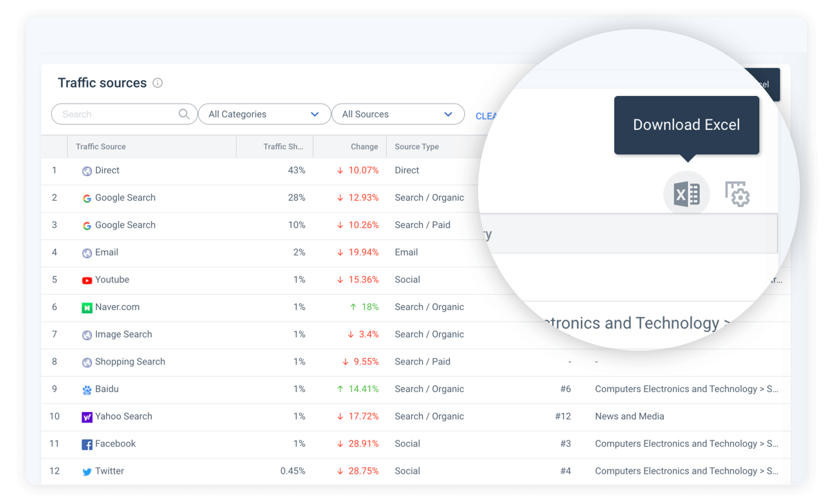Image resolution: width=829 pixels, height=504 pixels.
Task: Click the info icon beside Traffic sources
Action: click(158, 82)
